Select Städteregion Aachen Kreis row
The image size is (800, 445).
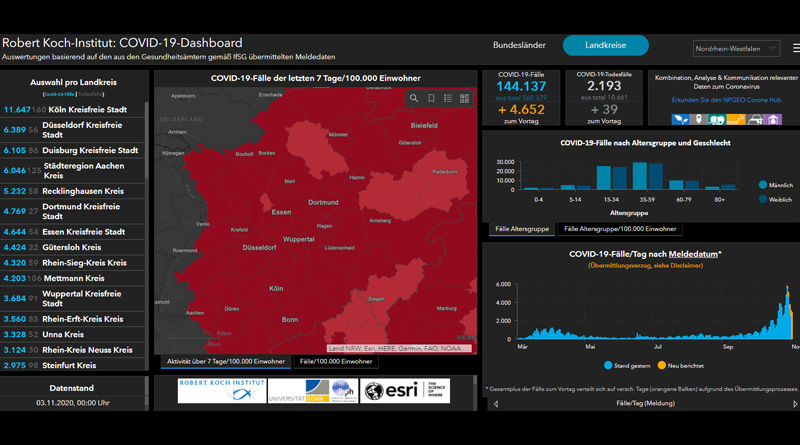[72, 170]
